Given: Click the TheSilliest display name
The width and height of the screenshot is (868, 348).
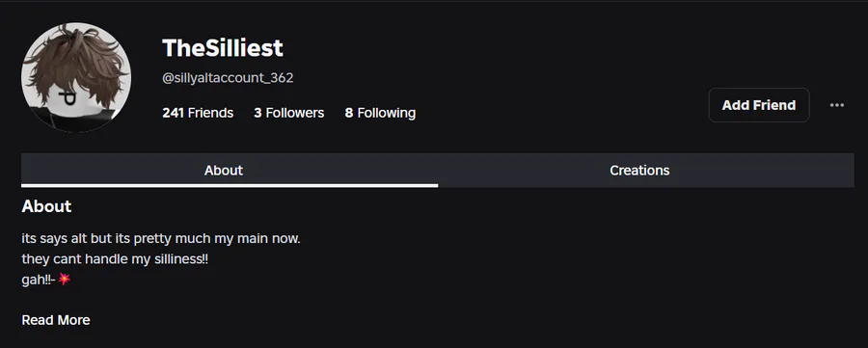Looking at the screenshot, I should pos(223,48).
